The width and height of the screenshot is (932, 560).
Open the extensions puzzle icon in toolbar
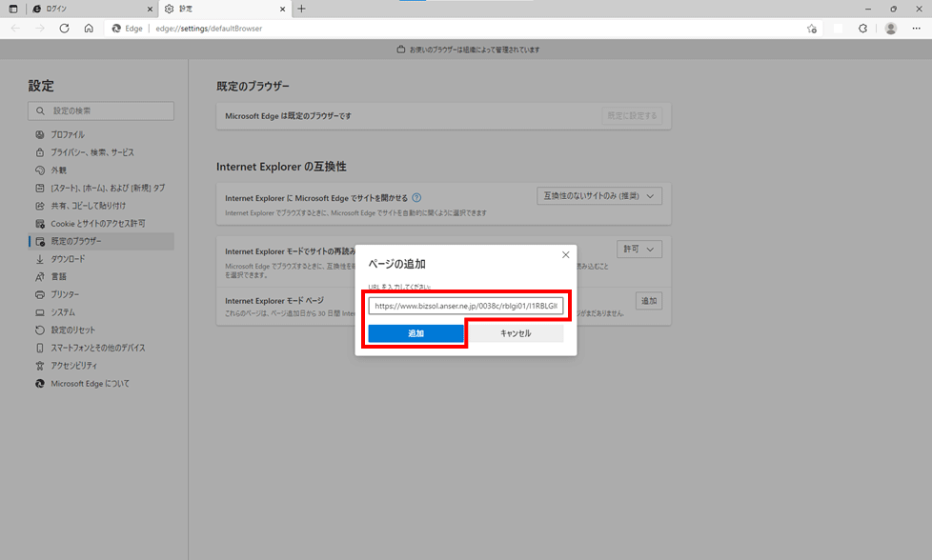click(x=863, y=29)
